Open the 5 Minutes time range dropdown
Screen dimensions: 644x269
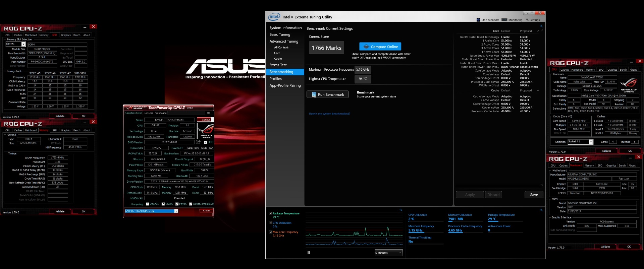pyautogui.click(x=388, y=253)
